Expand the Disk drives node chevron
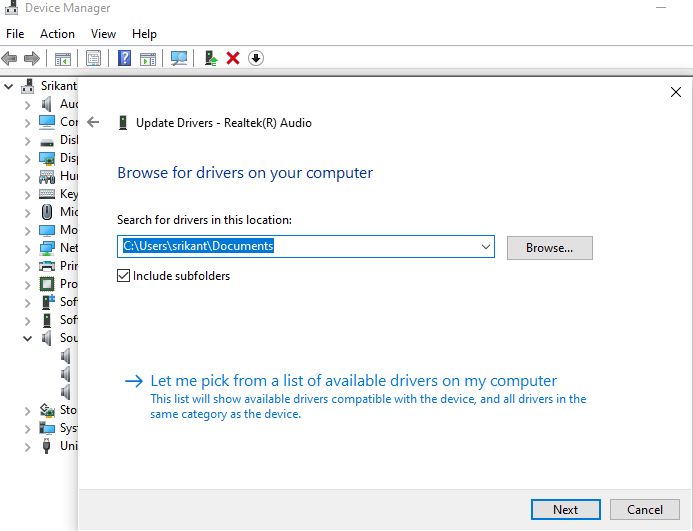 [x=28, y=141]
